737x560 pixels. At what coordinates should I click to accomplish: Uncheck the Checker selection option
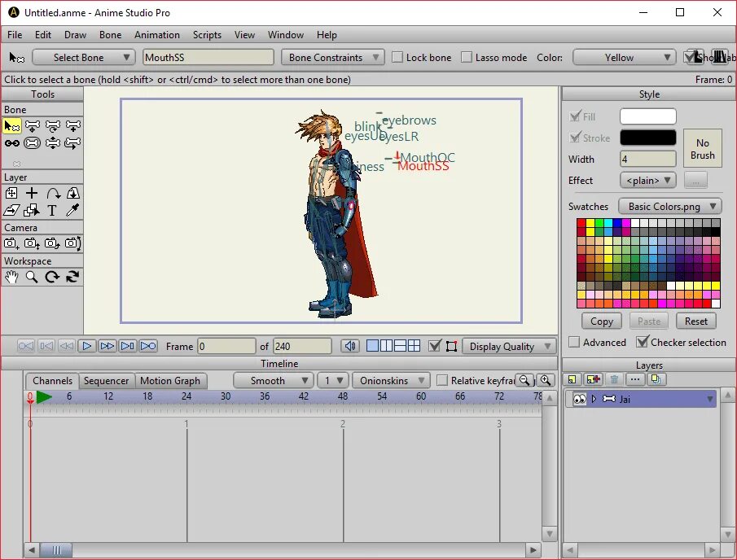coord(643,342)
